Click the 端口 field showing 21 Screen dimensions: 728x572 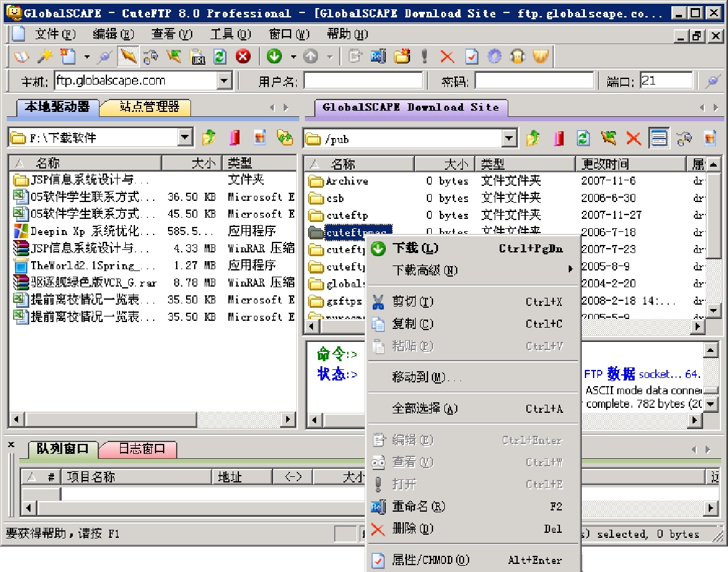(666, 81)
